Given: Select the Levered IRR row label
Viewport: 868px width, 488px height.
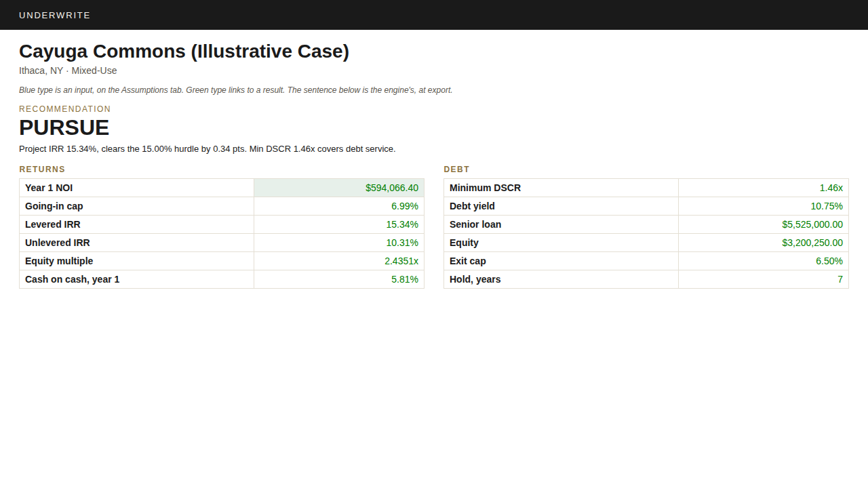Looking at the screenshot, I should click(53, 224).
